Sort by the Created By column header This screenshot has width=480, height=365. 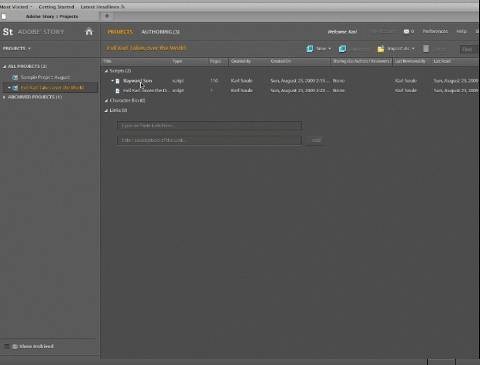pos(241,61)
